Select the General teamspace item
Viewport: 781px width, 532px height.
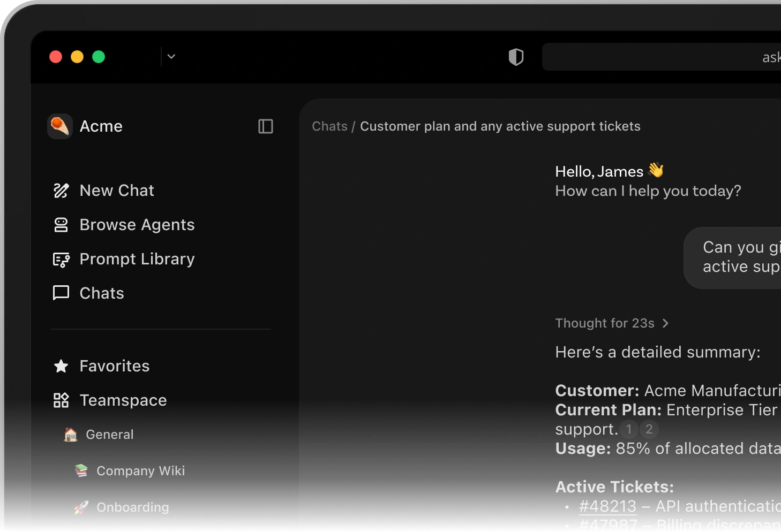tap(110, 435)
